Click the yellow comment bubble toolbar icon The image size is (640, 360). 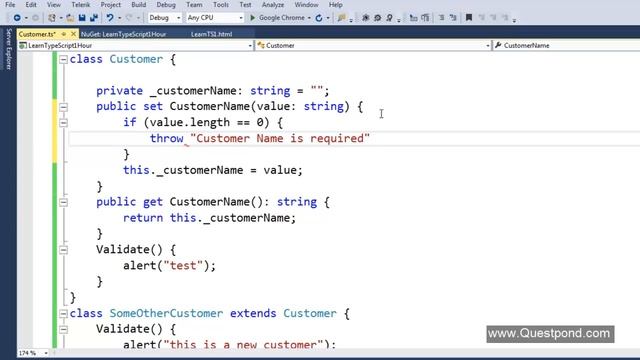coord(341,18)
